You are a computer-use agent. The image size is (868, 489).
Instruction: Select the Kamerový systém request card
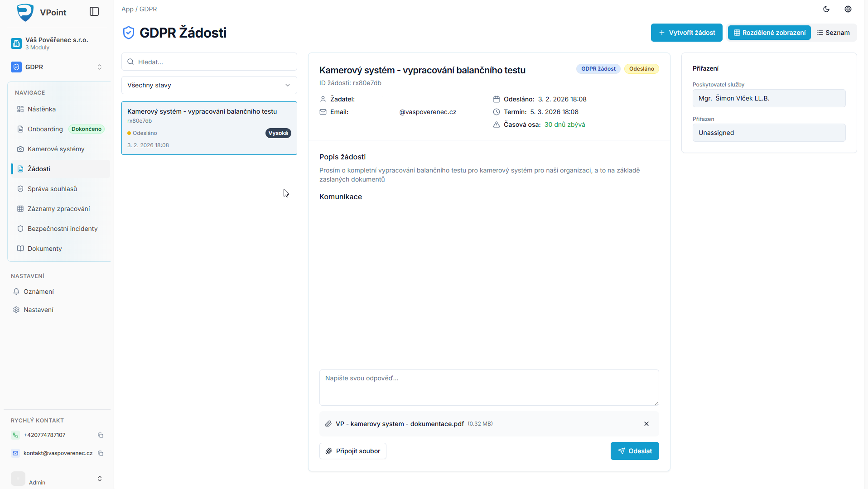pos(209,128)
